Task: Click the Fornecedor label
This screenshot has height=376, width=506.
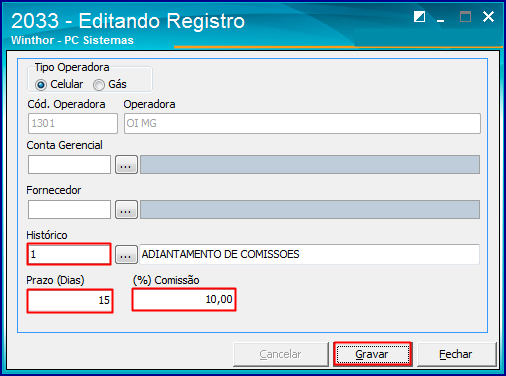Action: [x=54, y=190]
